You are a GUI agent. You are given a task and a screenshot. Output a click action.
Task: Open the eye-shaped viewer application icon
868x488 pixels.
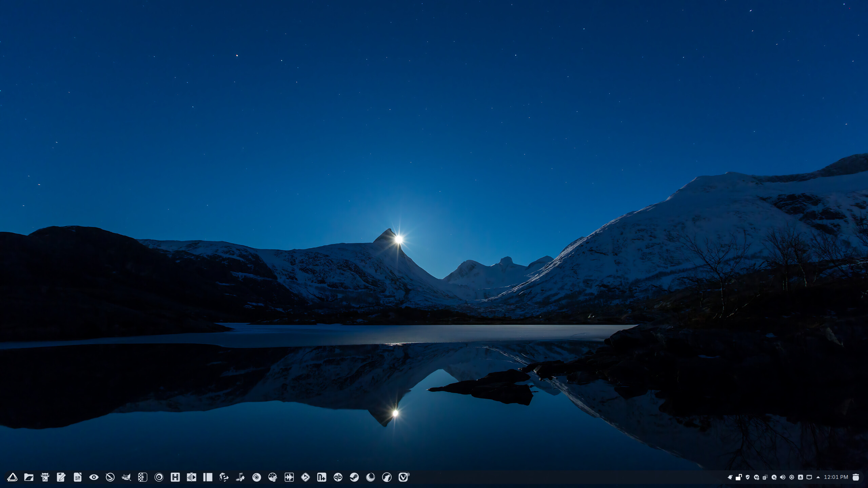(94, 477)
